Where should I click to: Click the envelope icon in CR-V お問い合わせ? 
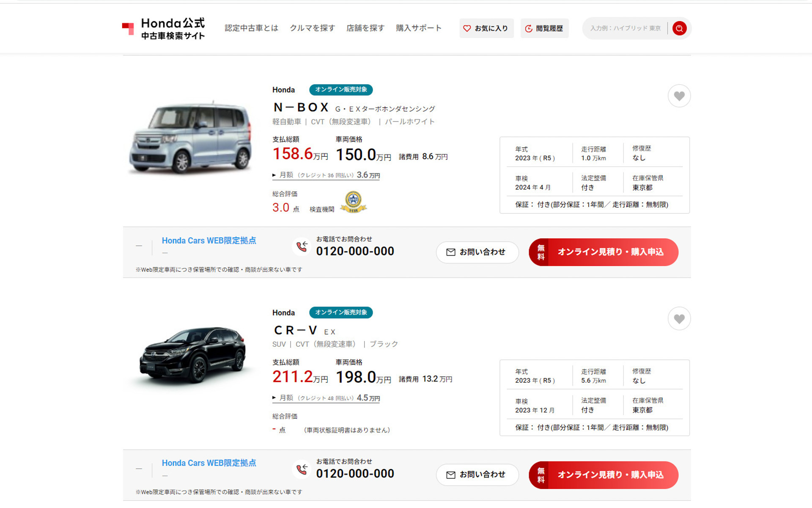click(450, 475)
